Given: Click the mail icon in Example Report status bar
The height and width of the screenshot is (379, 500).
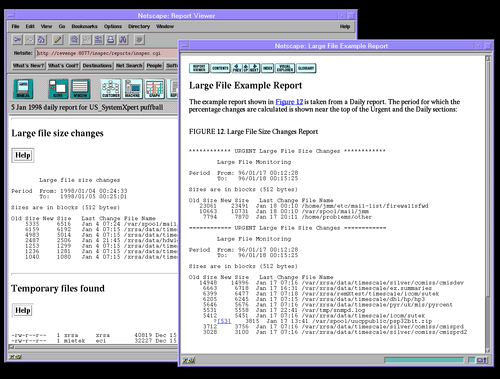Looking at the screenshot, I should (482, 360).
